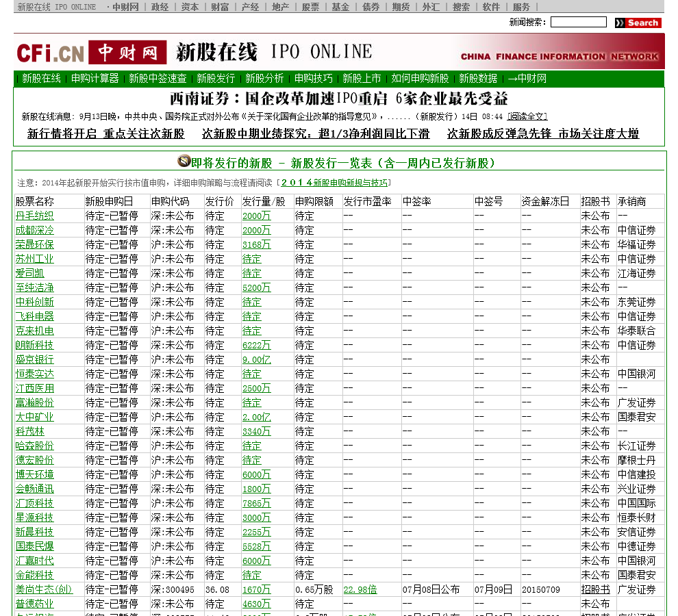This screenshot has width=678, height=616.
Task: Click 2.00亿 issue volume for 大中矿业
Action: click(x=256, y=417)
